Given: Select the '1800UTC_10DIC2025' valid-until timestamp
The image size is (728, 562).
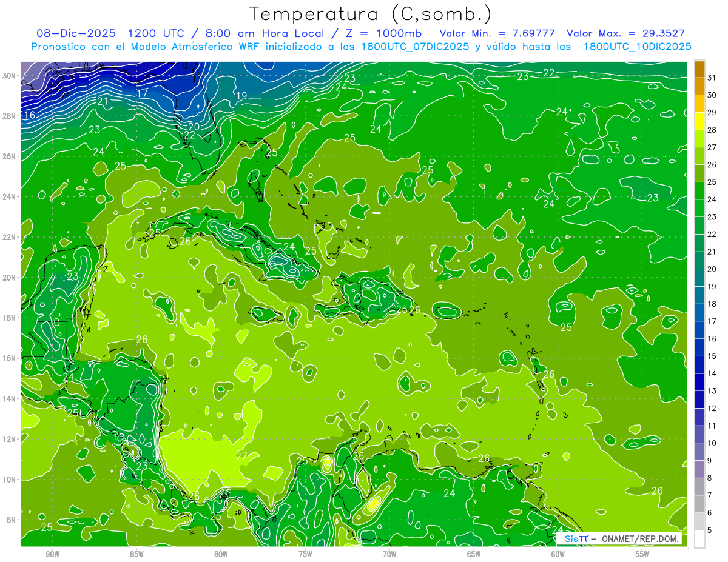Looking at the screenshot, I should coord(637,47).
